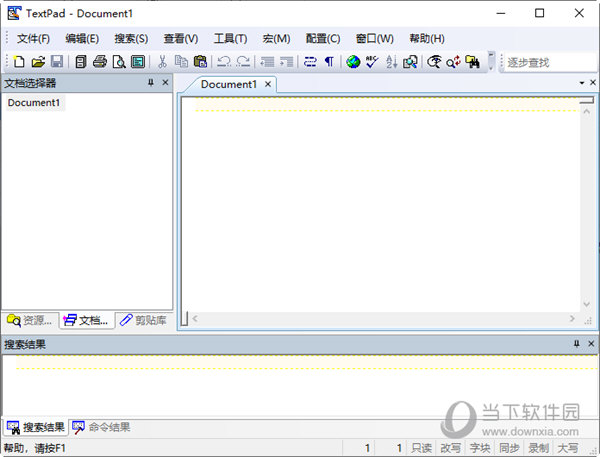The width and height of the screenshot is (600, 457).
Task: Click the Manage Files toolbar icon
Action: click(x=80, y=62)
